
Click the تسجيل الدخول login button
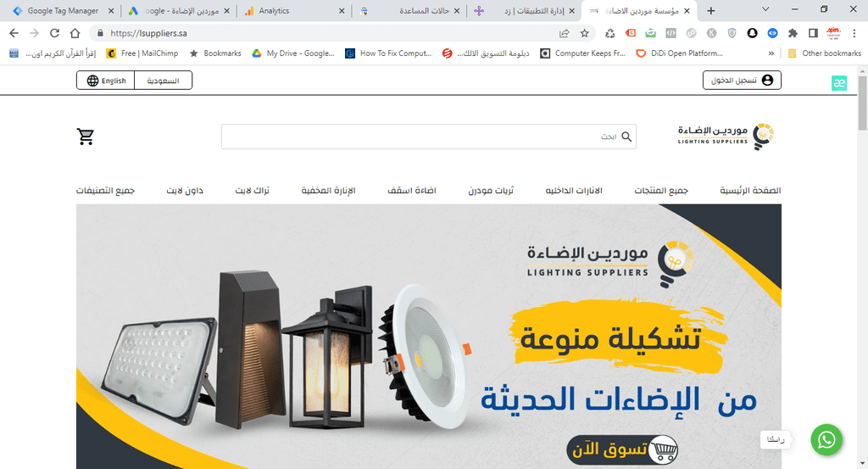click(742, 81)
